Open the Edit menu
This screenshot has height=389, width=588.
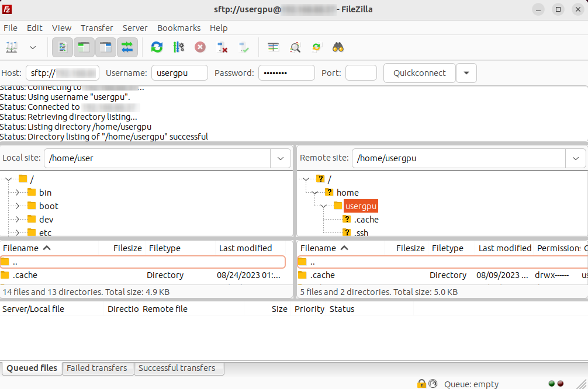(34, 28)
